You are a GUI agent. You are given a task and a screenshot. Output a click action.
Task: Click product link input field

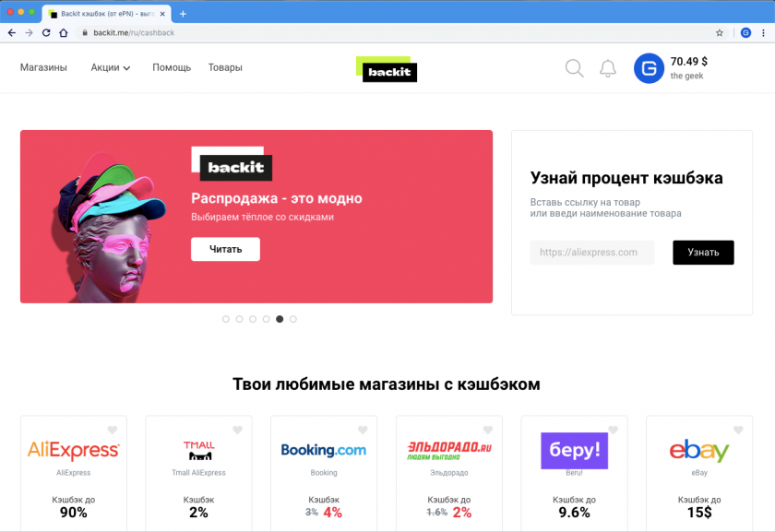tap(592, 253)
